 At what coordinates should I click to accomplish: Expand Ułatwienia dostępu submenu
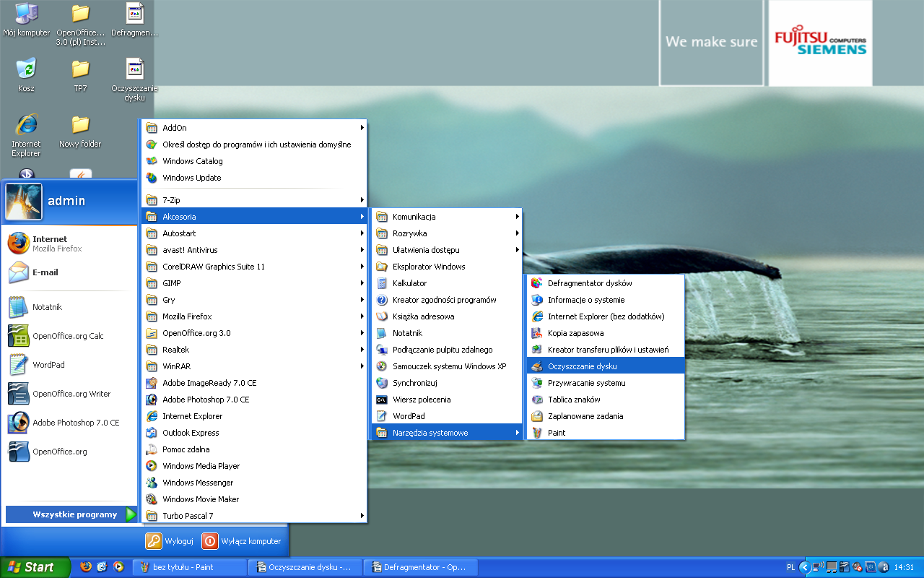click(447, 250)
